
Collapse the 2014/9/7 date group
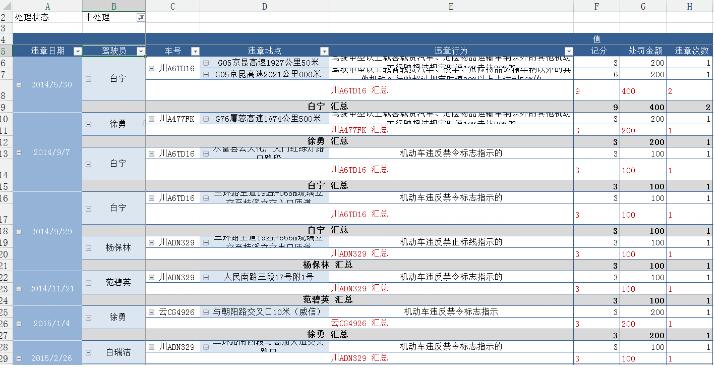coord(19,153)
